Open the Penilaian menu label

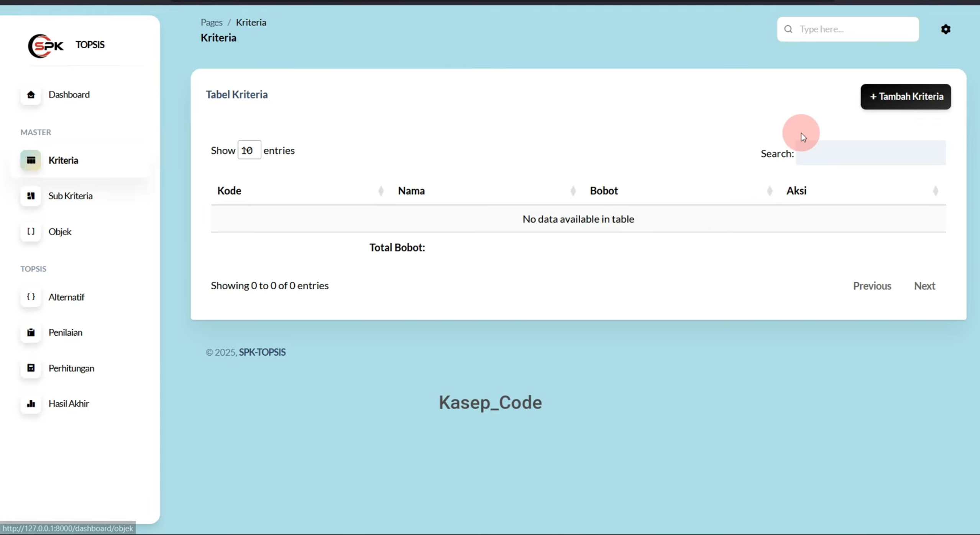coord(66,333)
